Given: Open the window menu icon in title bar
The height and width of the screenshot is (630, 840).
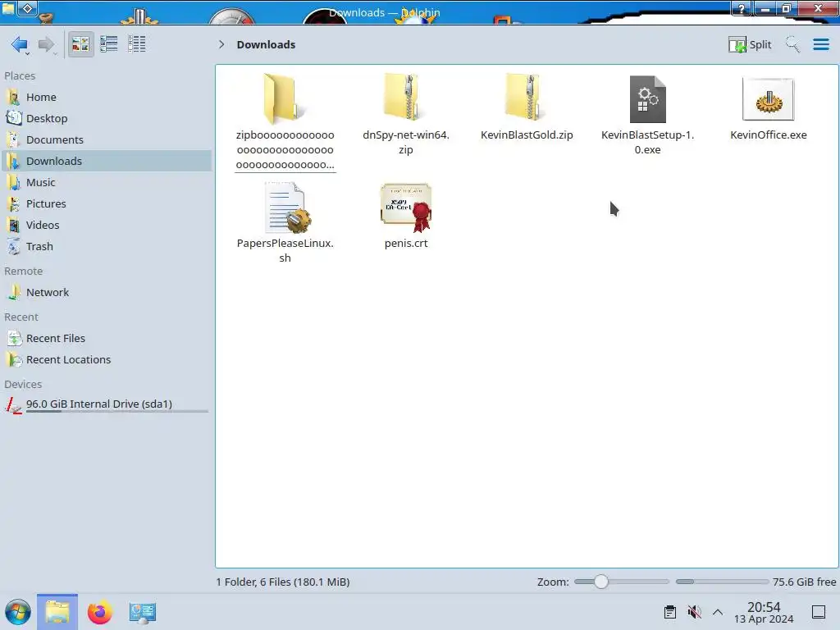Looking at the screenshot, I should pos(8,7).
